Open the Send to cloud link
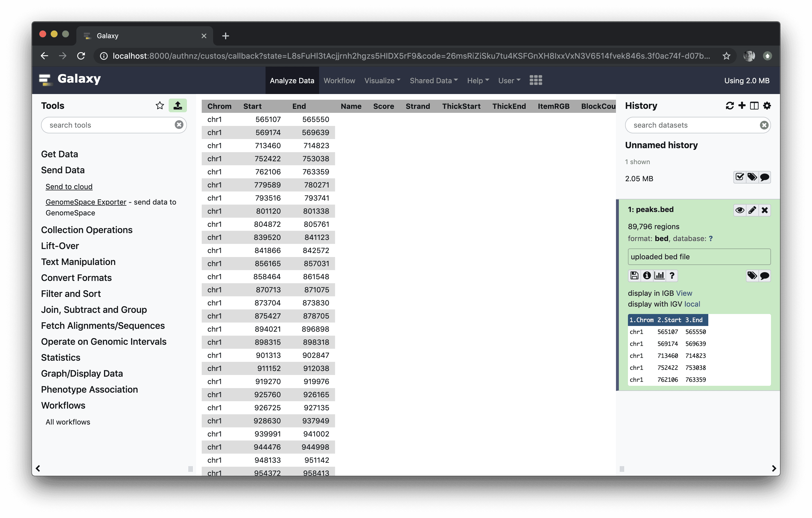Viewport: 812px width, 518px height. [69, 187]
